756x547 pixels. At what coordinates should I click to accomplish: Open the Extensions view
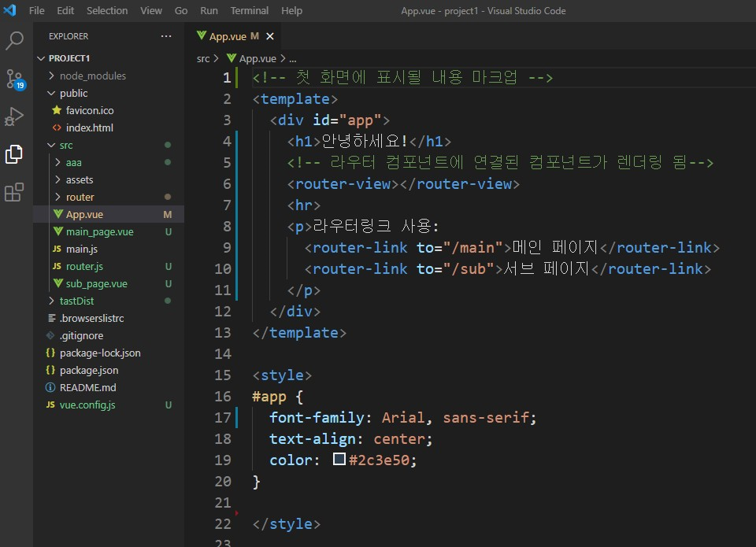14,192
